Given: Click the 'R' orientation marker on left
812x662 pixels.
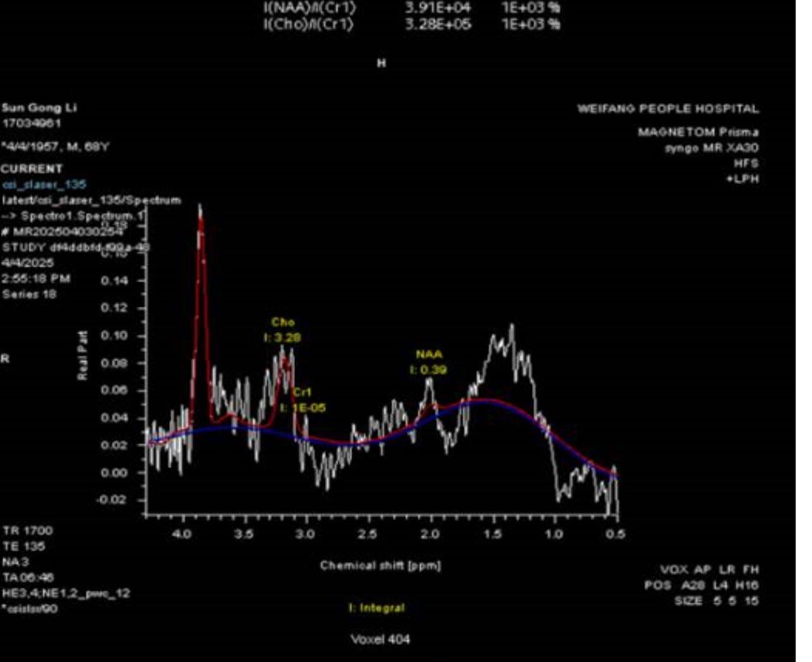Looking at the screenshot, I should coord(5,358).
